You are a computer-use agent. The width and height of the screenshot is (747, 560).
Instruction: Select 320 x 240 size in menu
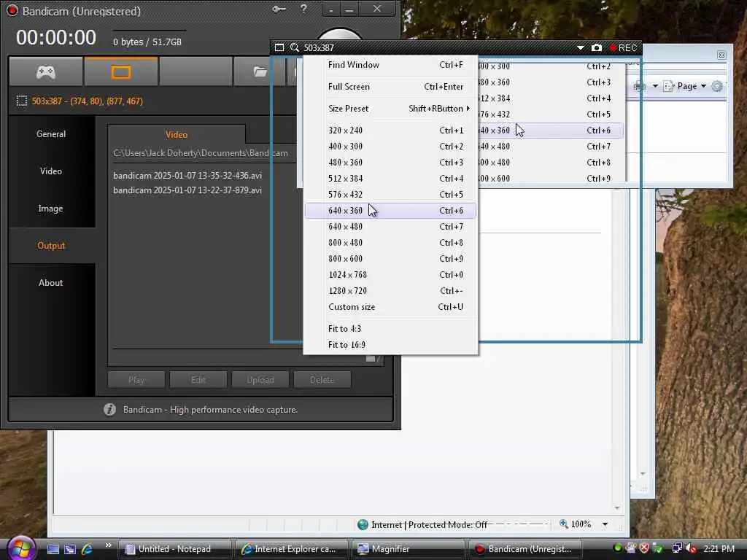point(390,131)
